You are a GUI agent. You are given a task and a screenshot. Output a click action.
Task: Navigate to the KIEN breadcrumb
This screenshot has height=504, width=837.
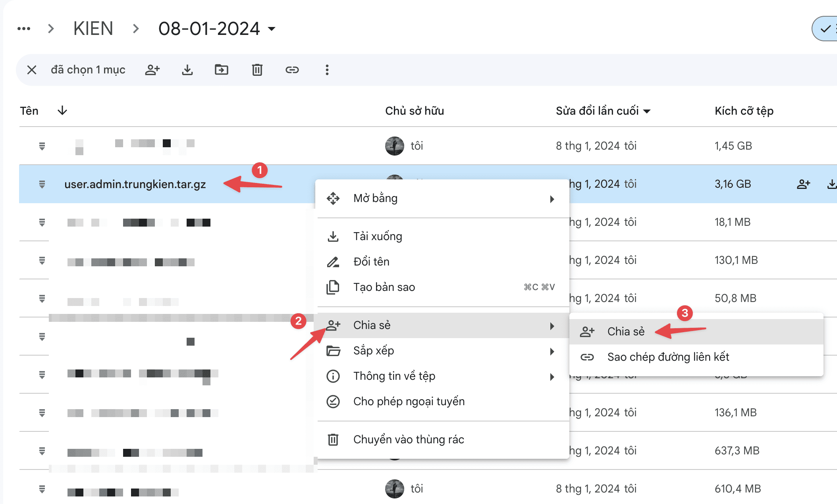pyautogui.click(x=93, y=28)
